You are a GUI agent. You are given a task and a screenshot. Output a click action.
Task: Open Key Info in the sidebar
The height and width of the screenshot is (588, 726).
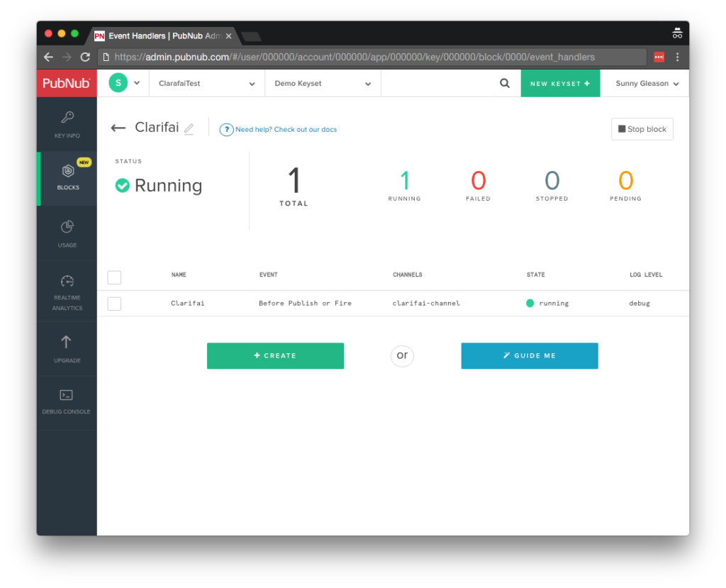pos(67,123)
